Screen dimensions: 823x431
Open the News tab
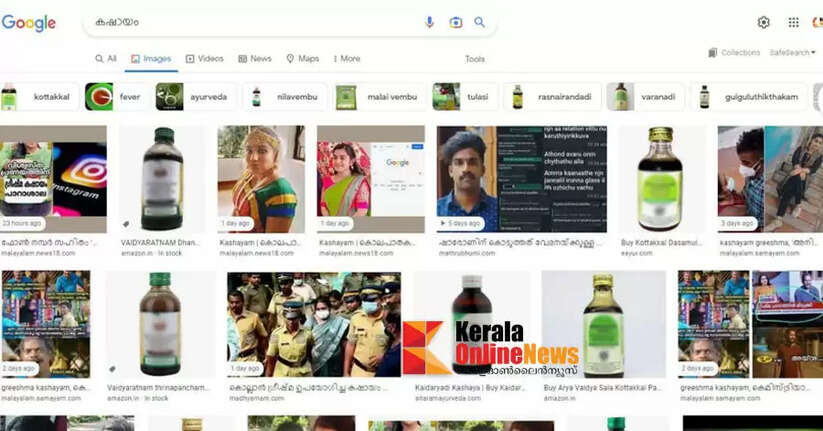(x=255, y=59)
